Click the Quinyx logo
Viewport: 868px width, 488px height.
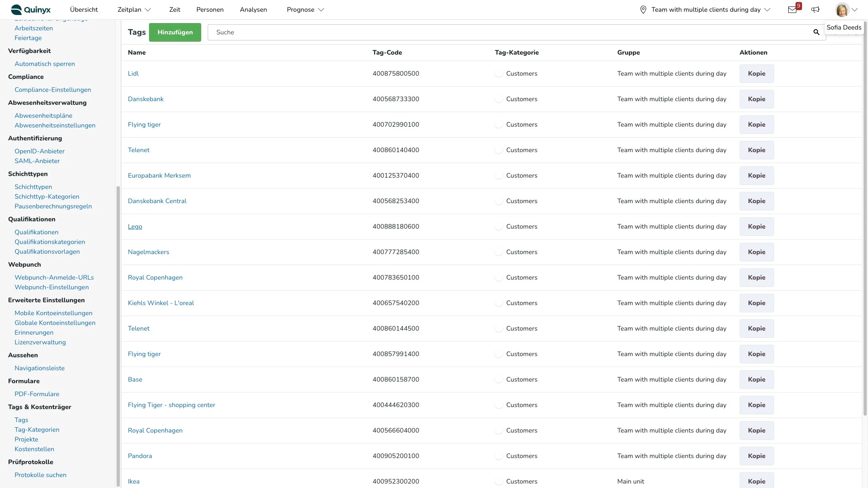31,10
